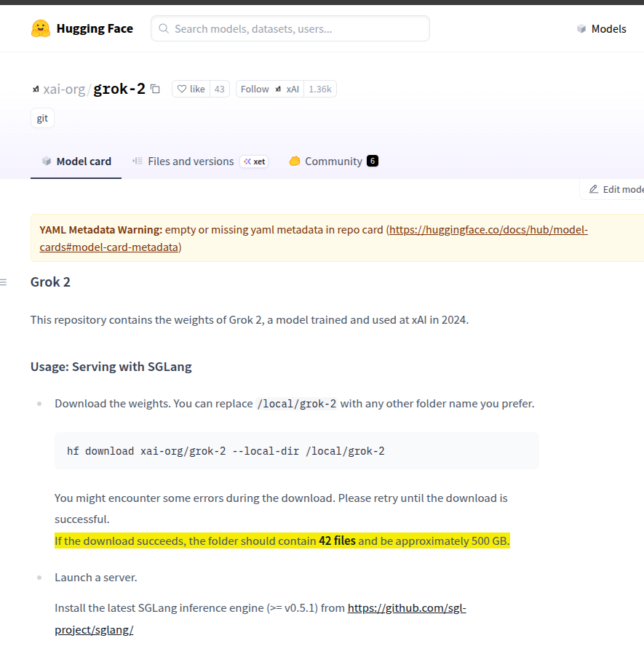The height and width of the screenshot is (646, 644).
Task: Click the Community count badge 6
Action: [x=373, y=161]
